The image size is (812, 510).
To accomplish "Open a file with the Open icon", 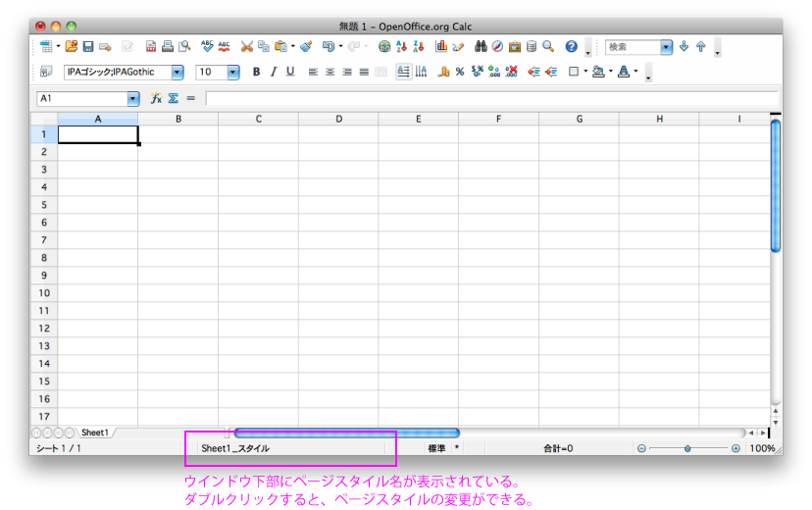I will tap(72, 47).
